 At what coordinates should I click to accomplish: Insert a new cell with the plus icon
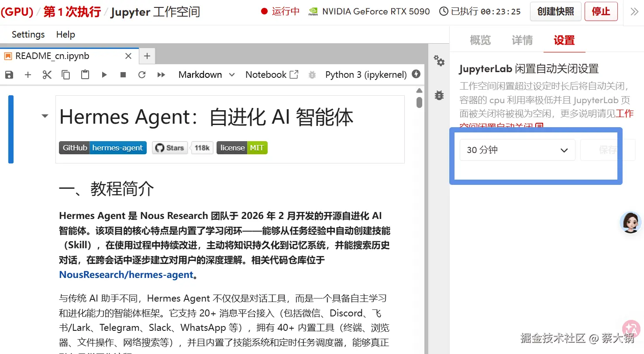click(x=28, y=75)
